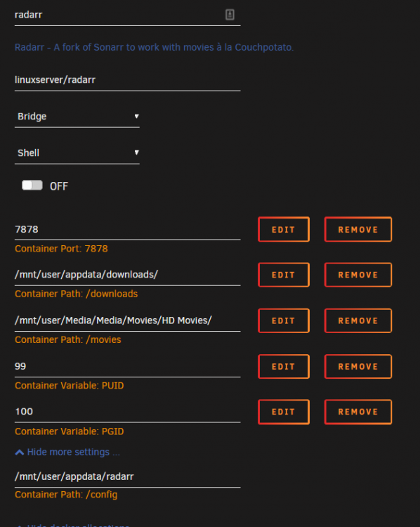Click the 'Container Variable: PGID' label
This screenshot has height=527, width=420.
[x=70, y=431]
